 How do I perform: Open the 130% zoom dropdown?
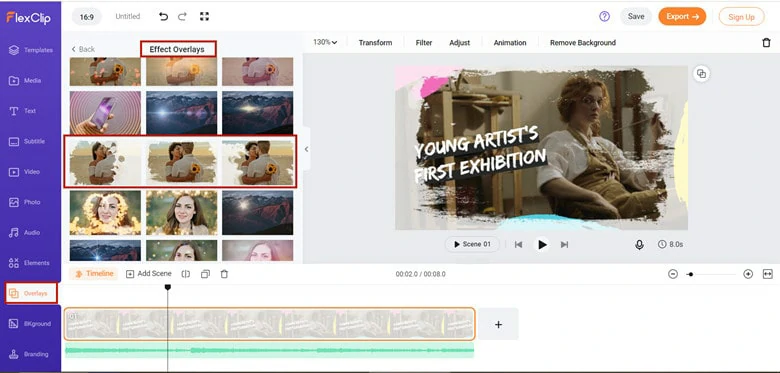coord(325,42)
